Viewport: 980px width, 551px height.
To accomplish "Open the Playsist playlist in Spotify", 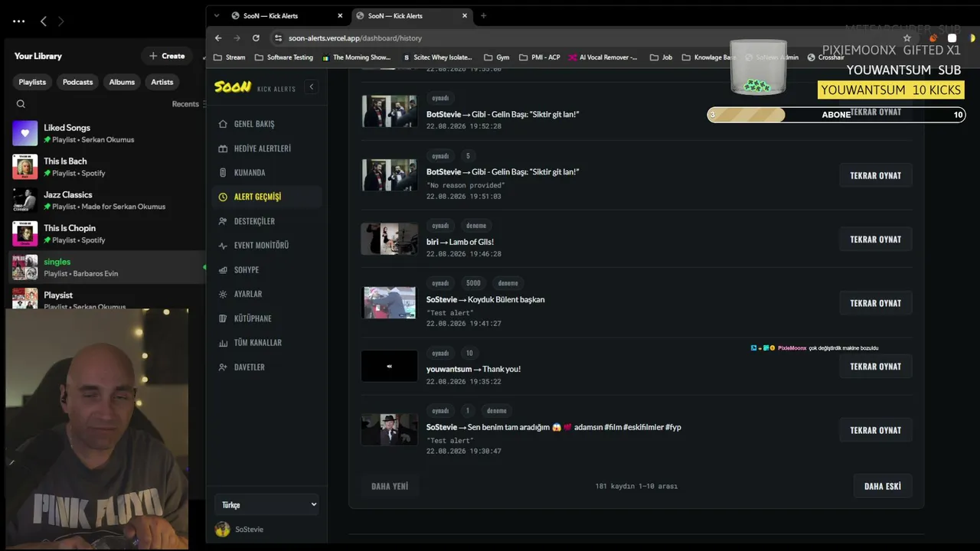I will (107, 298).
